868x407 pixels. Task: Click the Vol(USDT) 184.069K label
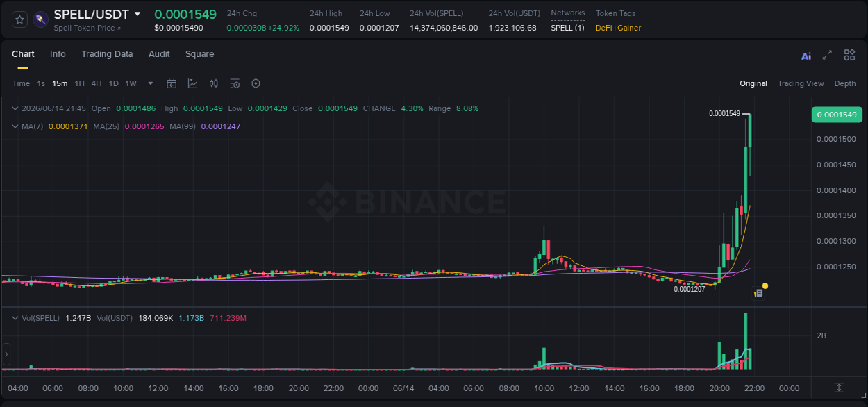[x=135, y=318]
